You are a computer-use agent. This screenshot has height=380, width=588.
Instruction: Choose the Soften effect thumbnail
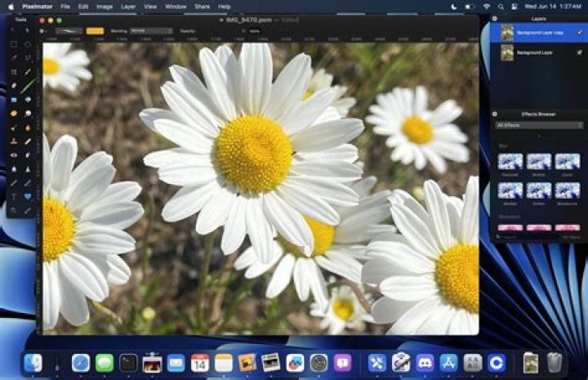click(539, 190)
